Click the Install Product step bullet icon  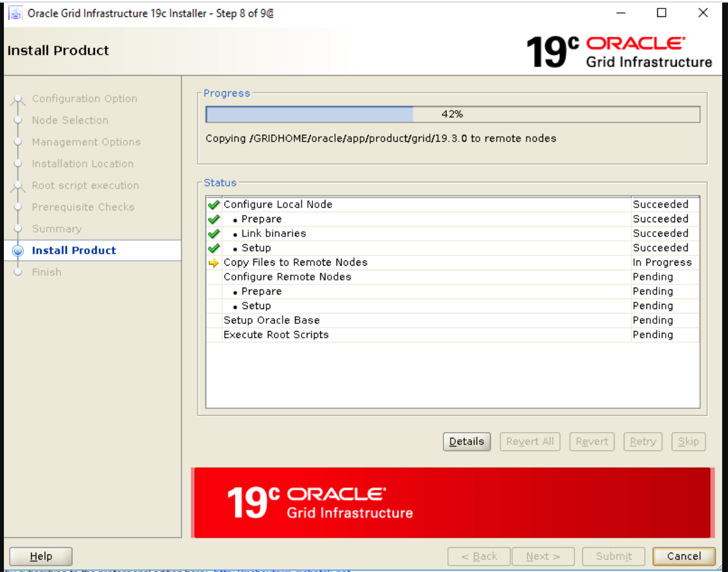18,251
